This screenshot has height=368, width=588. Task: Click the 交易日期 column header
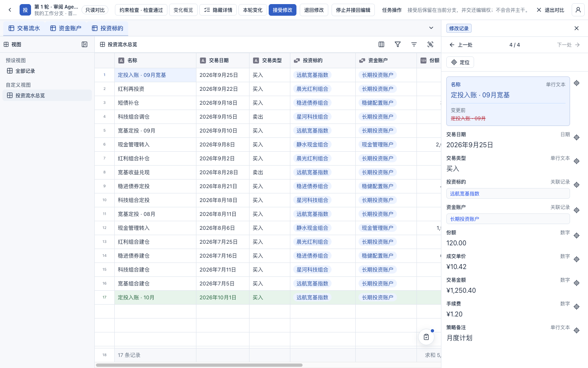223,61
